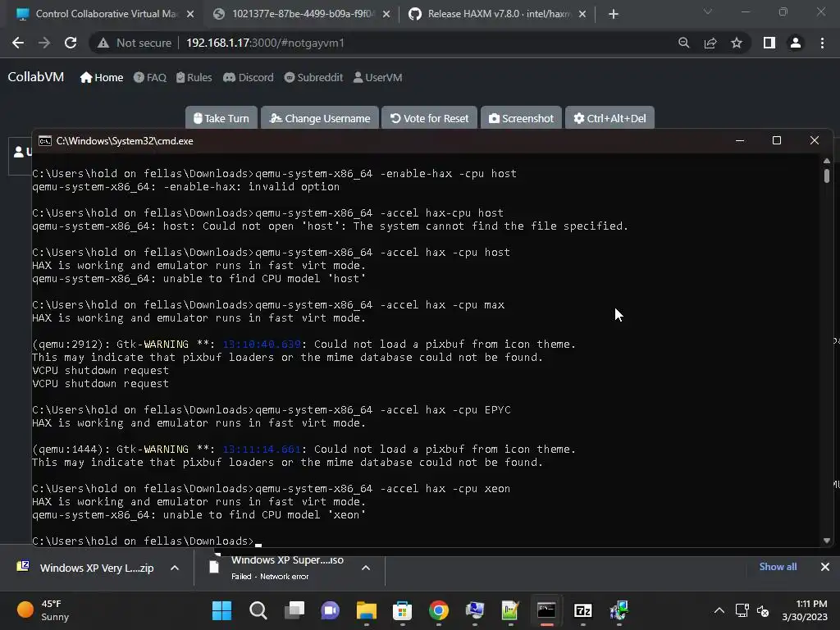
Task: Select the Control Collaborative Virtual Machine tab
Action: click(104, 14)
